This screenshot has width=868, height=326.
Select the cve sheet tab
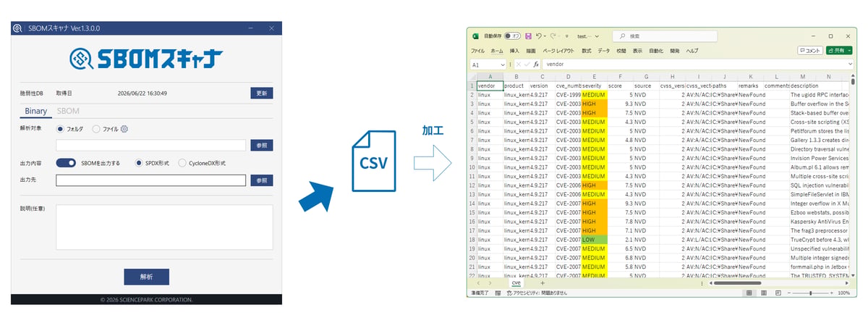click(x=516, y=283)
